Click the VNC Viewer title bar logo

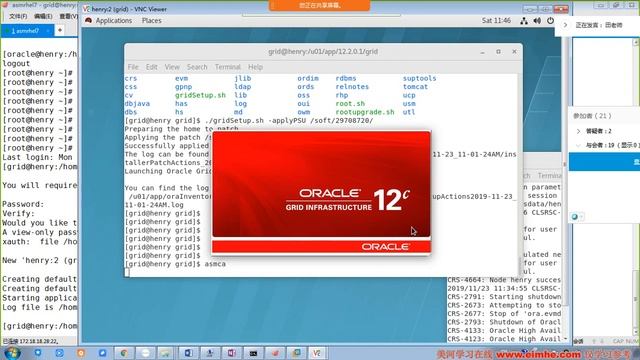click(x=87, y=9)
